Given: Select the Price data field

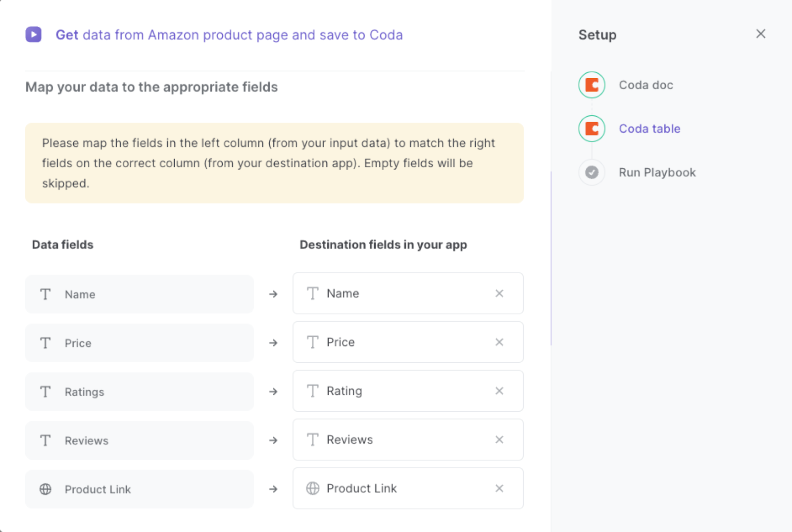Looking at the screenshot, I should click(x=140, y=343).
